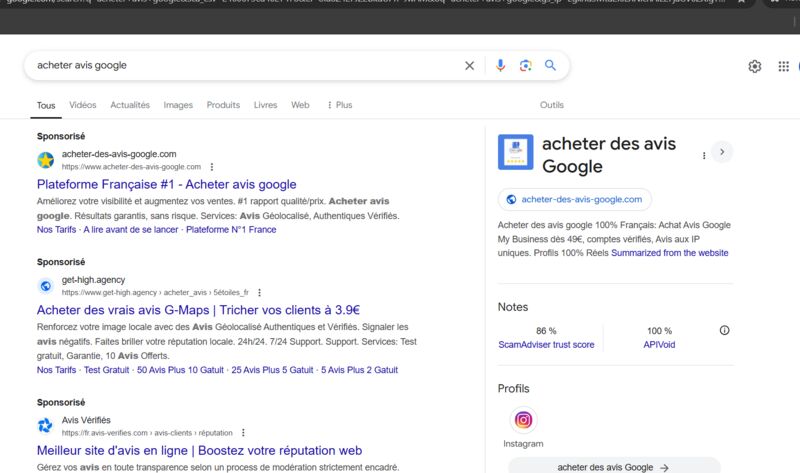Click the info icon next to Notes

(724, 330)
